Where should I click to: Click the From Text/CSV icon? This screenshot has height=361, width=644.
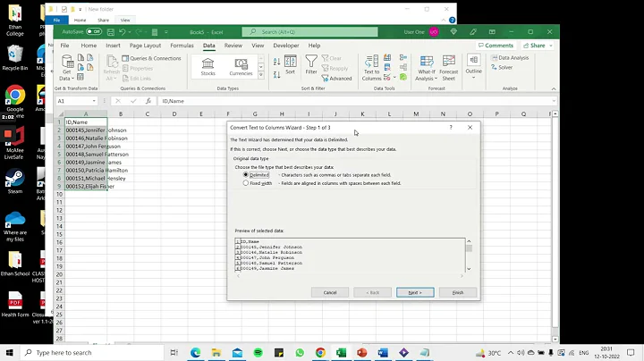point(80,57)
